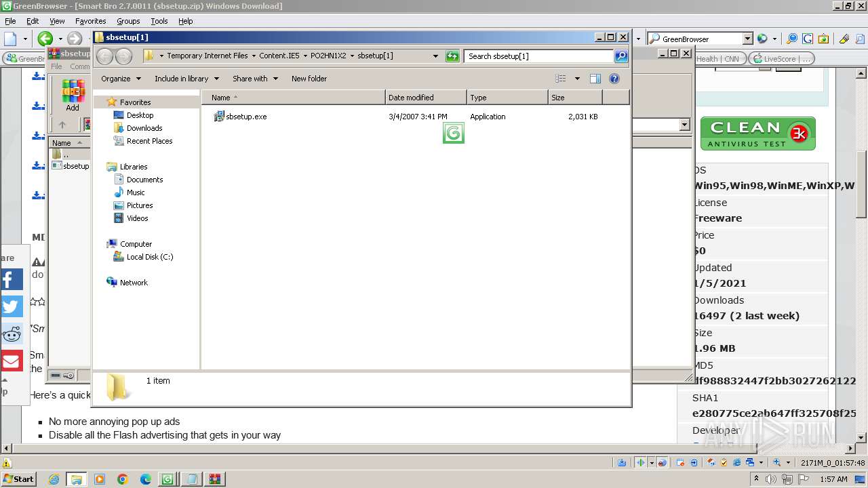Expand the view options dropdown arrow in Explorer
This screenshot has width=868, height=488.
(x=577, y=79)
